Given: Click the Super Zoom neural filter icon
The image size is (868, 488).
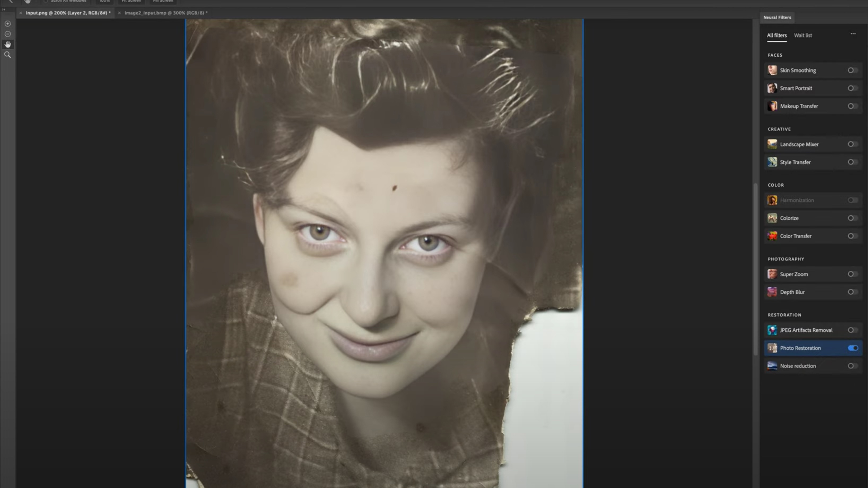Looking at the screenshot, I should (773, 274).
